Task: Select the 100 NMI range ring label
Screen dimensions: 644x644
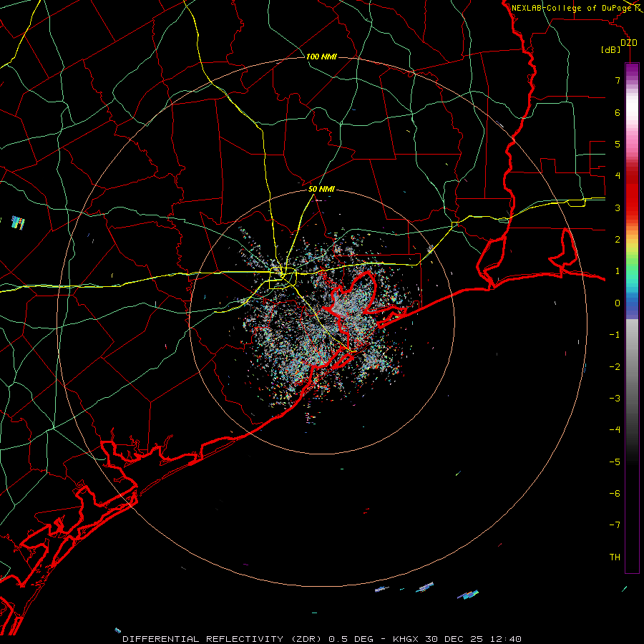Action: click(x=321, y=57)
